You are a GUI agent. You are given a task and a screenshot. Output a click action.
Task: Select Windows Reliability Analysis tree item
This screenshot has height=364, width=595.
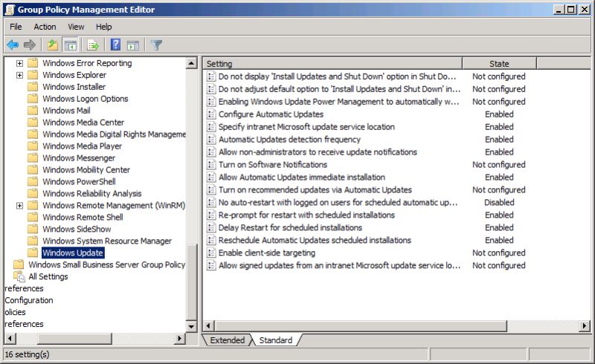[x=91, y=193]
